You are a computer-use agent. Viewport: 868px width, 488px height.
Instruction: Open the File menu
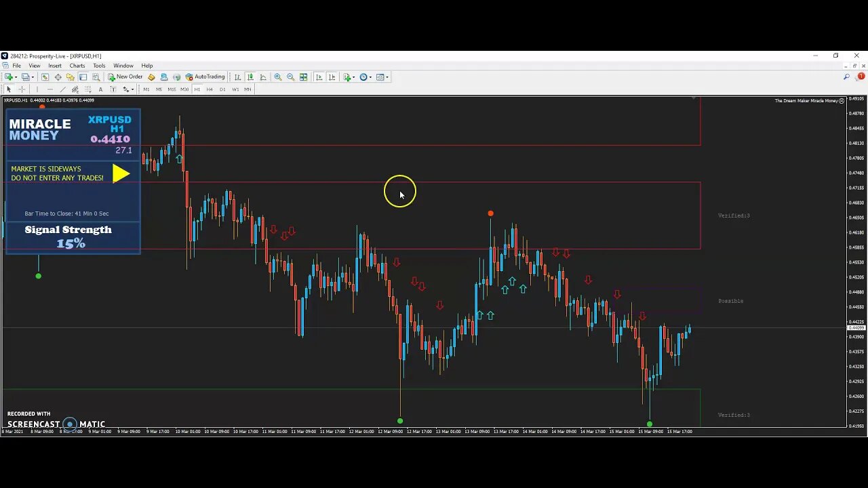[x=16, y=66]
